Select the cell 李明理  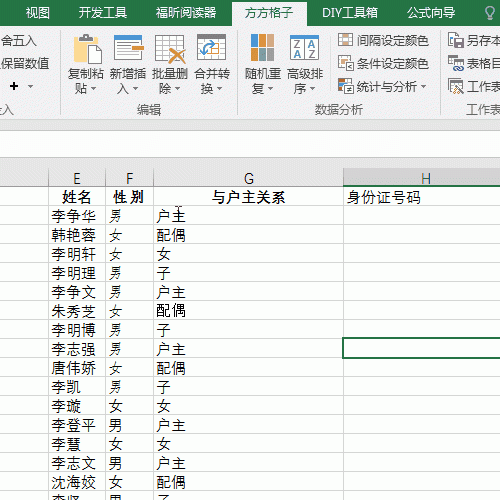coord(77,273)
